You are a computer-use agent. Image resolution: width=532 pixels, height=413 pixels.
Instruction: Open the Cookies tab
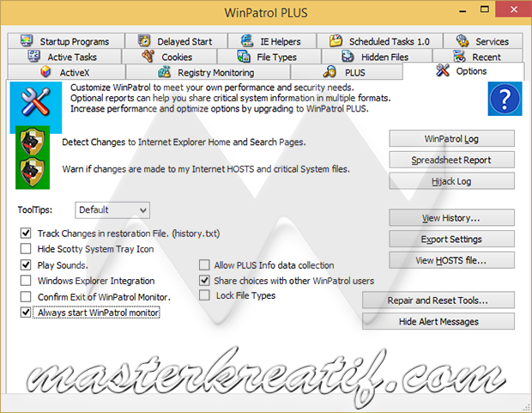pos(169,57)
